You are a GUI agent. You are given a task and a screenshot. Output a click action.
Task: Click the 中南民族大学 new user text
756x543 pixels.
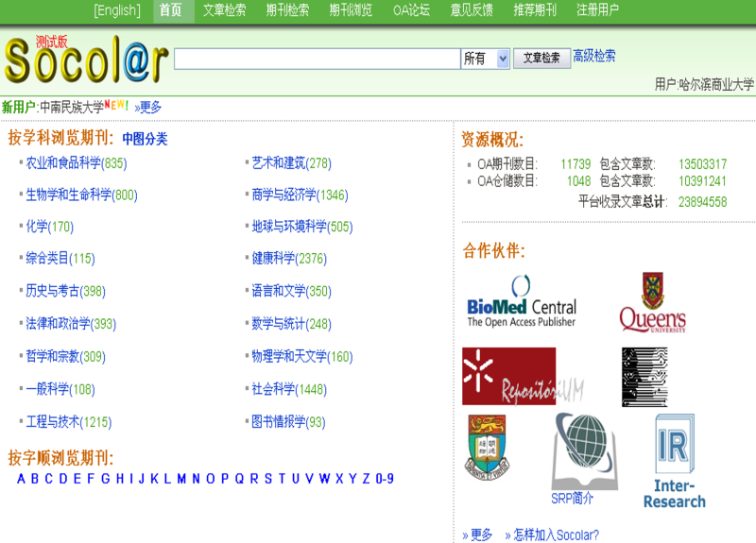tap(72, 107)
